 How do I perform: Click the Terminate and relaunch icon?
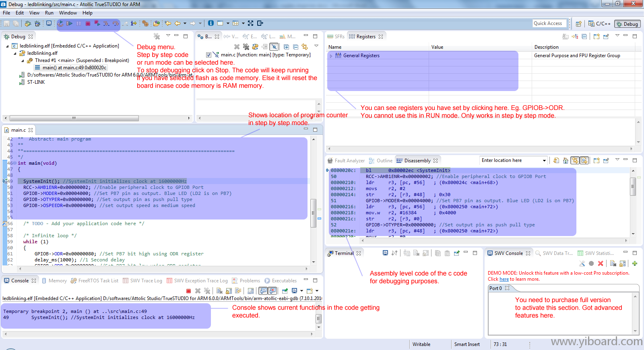[97, 23]
